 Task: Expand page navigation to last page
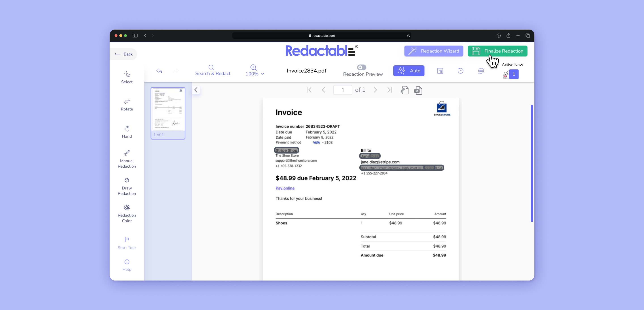[x=389, y=90]
